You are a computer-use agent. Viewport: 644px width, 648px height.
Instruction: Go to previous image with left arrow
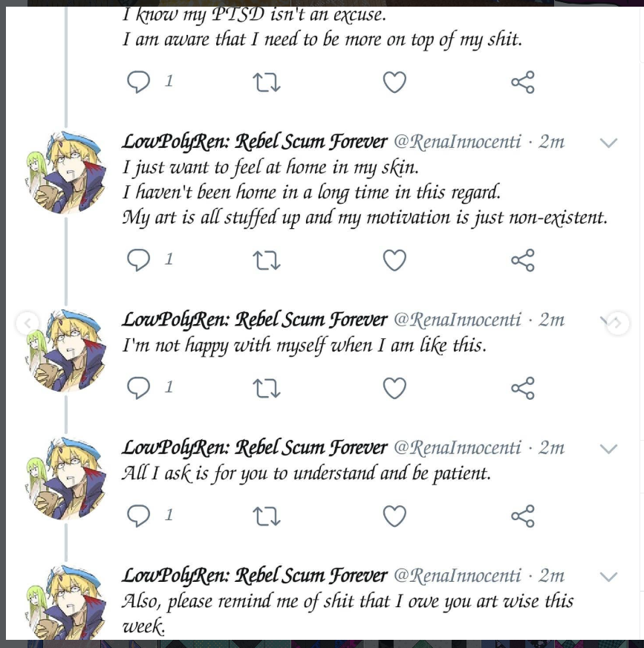27,323
